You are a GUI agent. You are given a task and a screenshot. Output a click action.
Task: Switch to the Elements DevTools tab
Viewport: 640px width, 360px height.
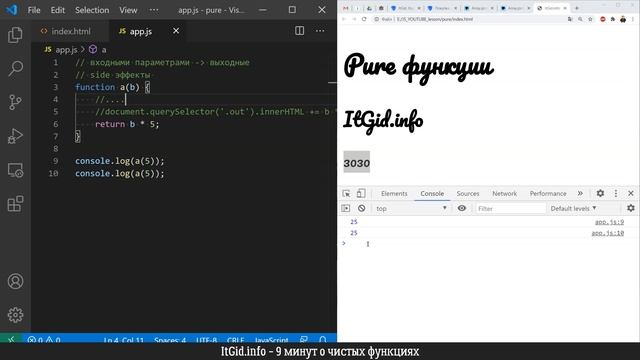[394, 193]
